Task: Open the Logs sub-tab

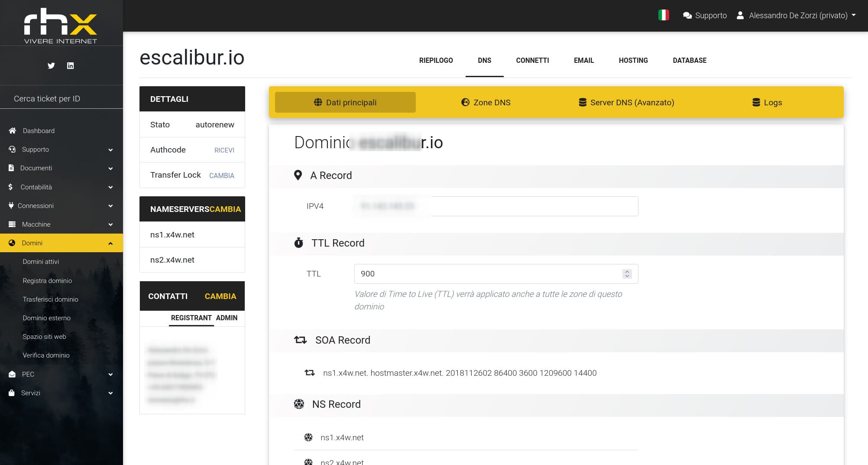Action: [767, 102]
